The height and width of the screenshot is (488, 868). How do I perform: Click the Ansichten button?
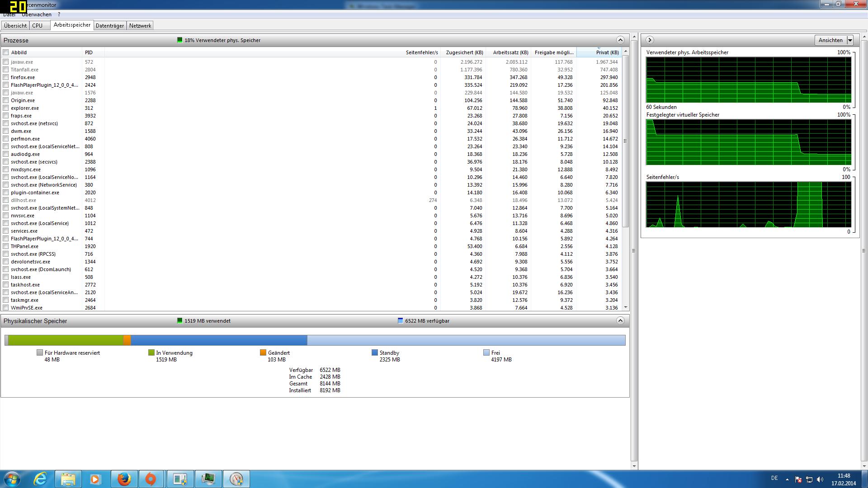[830, 40]
